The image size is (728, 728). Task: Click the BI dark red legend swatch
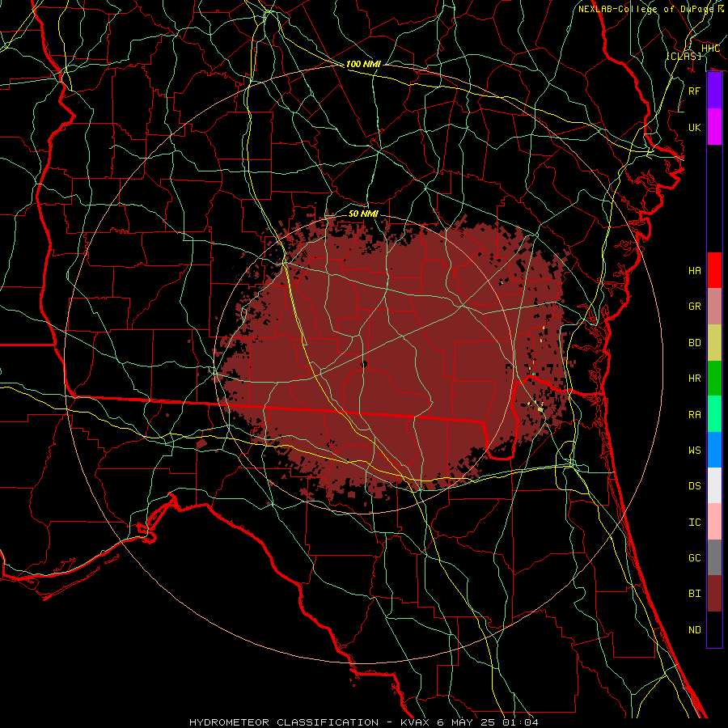coord(714,594)
